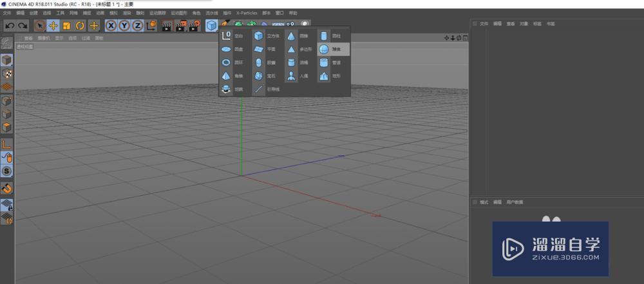
Task: Toggle Tweak mode mouse icon
Action: 6,157
